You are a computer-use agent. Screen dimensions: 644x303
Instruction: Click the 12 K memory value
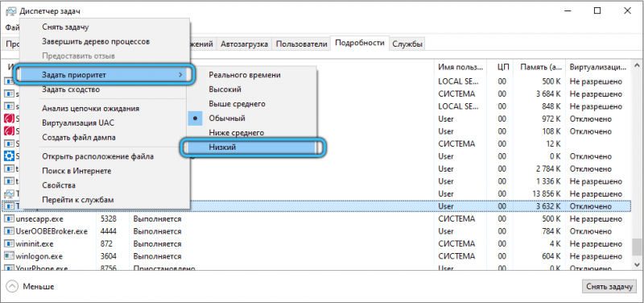click(554, 144)
